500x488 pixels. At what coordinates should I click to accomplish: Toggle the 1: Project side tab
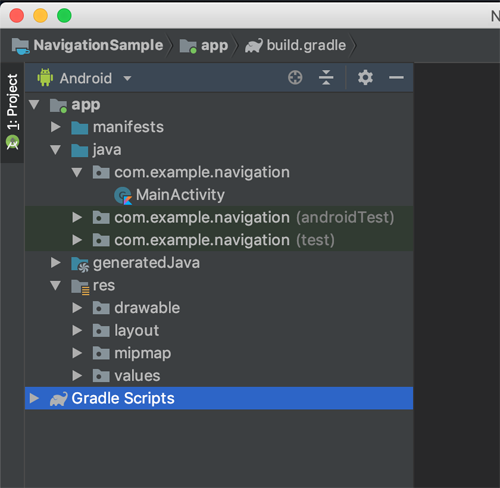click(x=12, y=112)
